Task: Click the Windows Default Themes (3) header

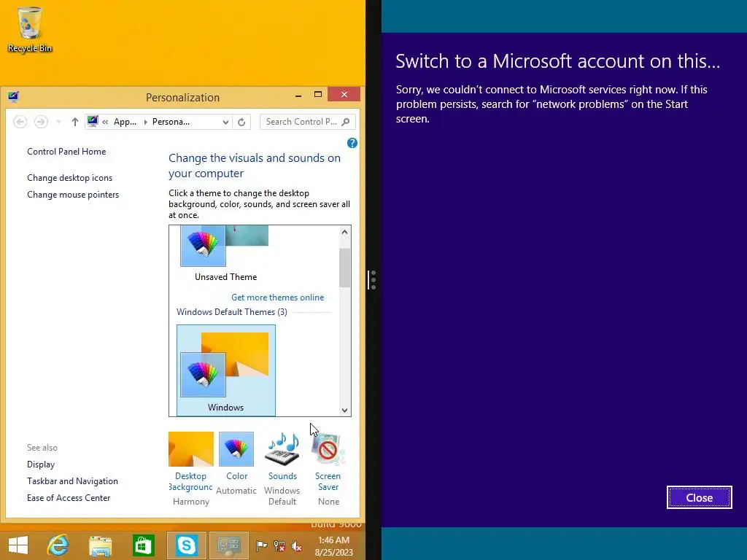Action: click(x=232, y=312)
